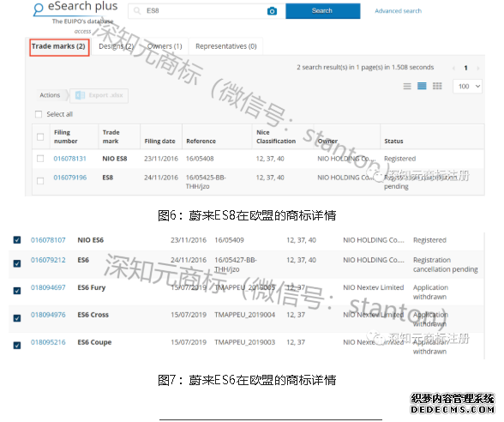Click the Excel icon on Export button
The width and height of the screenshot is (504, 422).
pos(80,95)
